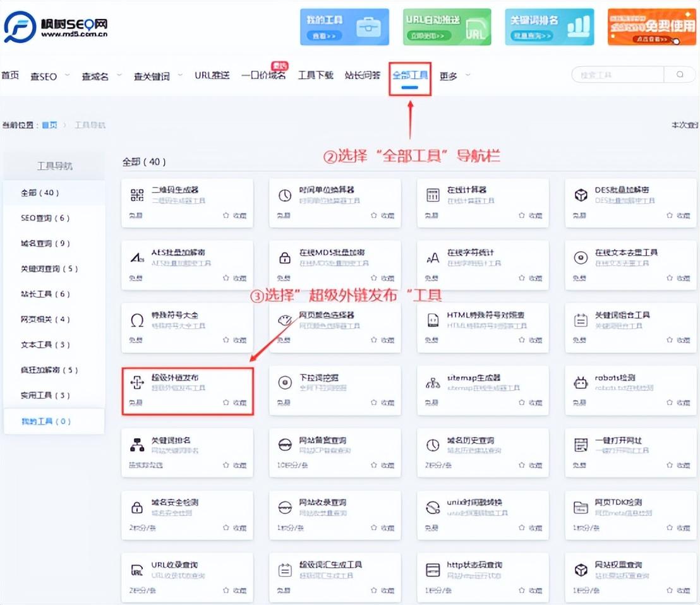Click 首页 breadcrumb link
Viewport: 700px width, 605px height.
click(49, 125)
